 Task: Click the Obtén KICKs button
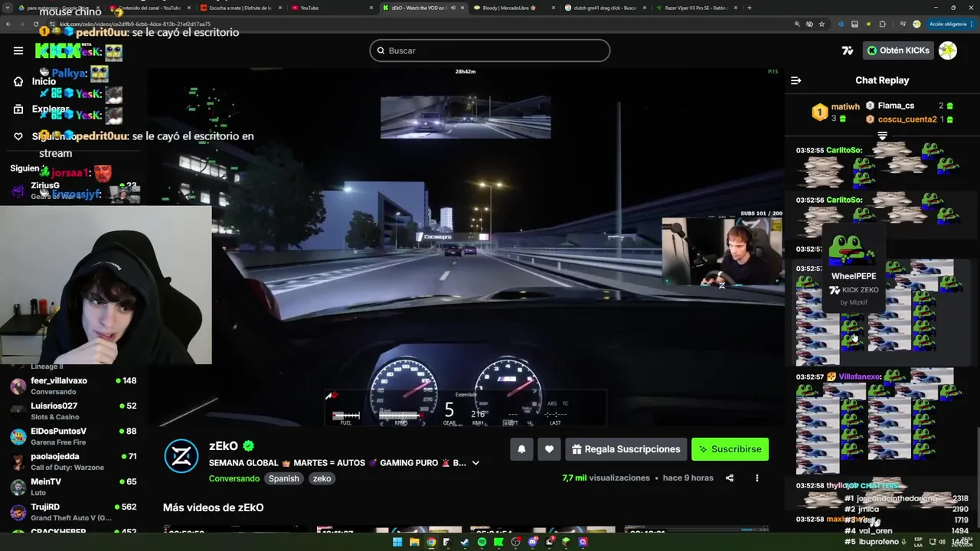tap(898, 51)
